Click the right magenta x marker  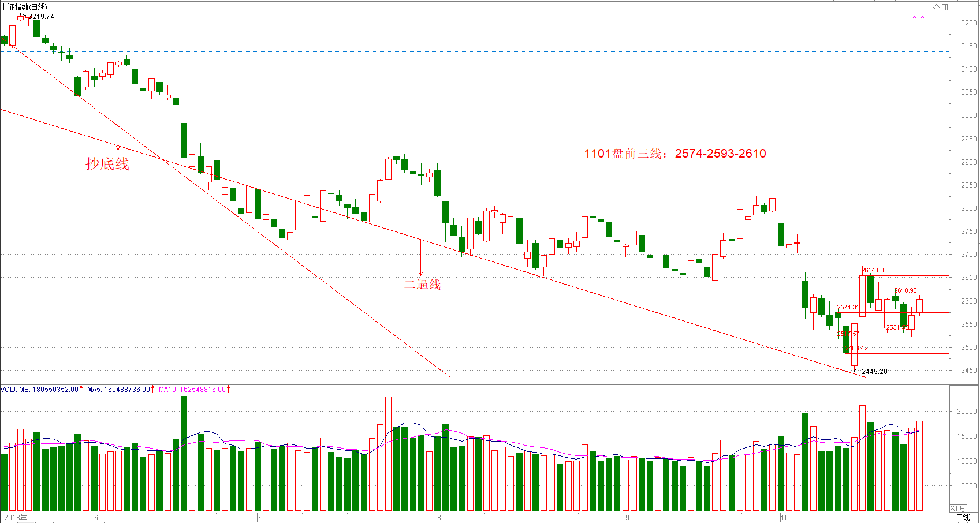tap(922, 17)
